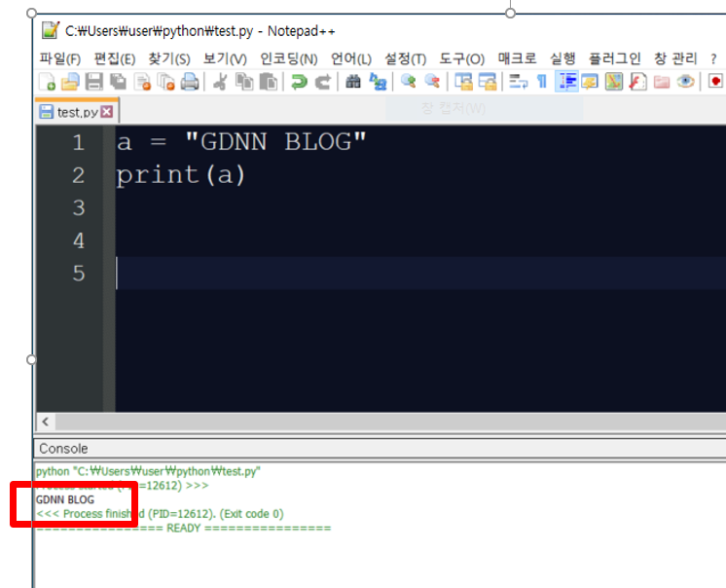This screenshot has width=726, height=588.
Task: Start macro recording with the red dot
Action: tap(716, 82)
